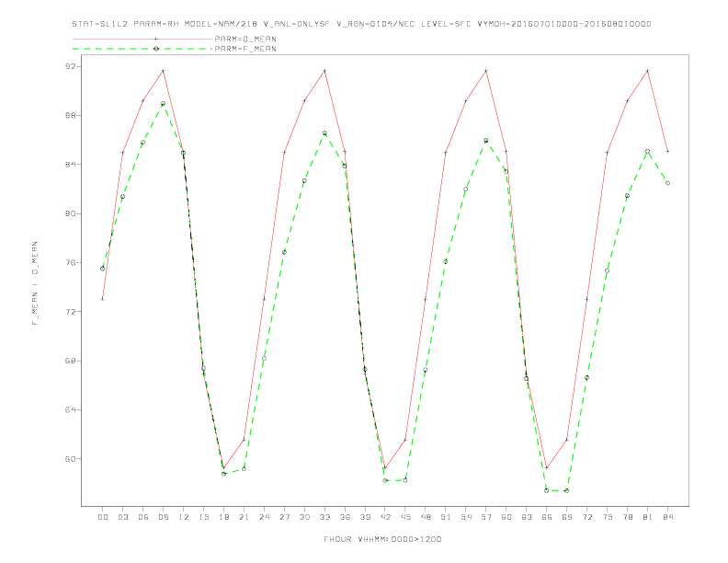
Task: Click the y-axis tick label 64
Action: coord(70,409)
